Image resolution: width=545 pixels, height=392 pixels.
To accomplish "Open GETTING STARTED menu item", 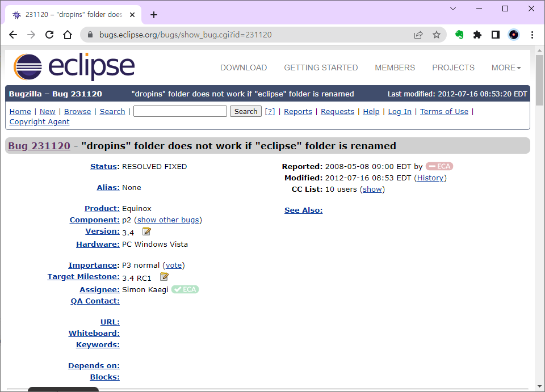I will click(321, 68).
